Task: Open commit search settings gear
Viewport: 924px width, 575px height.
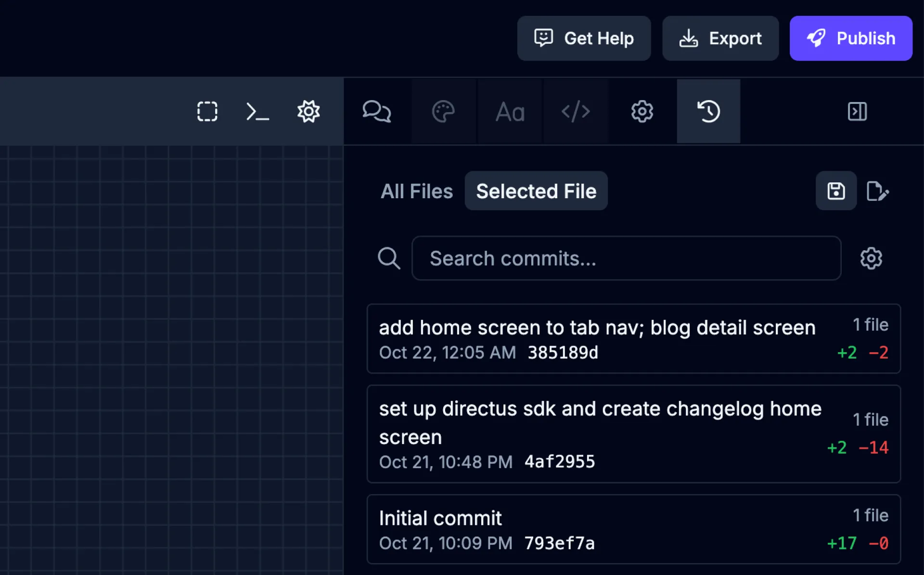Action: (871, 258)
